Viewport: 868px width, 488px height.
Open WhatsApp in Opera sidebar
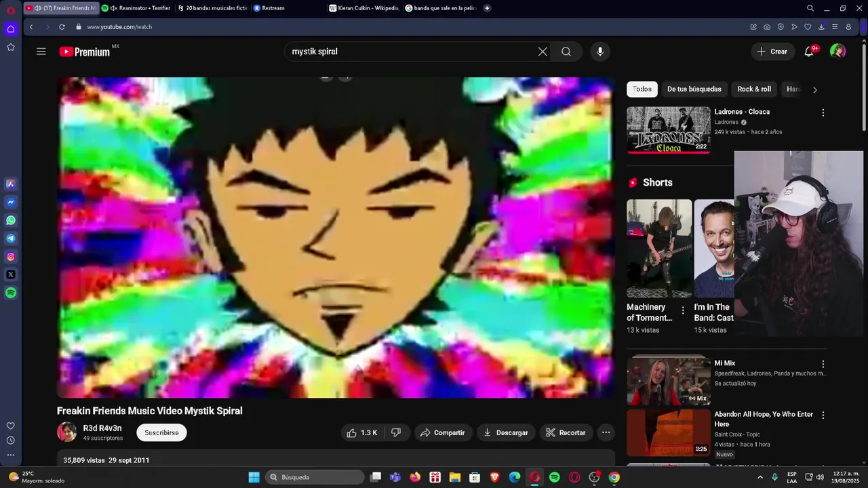point(11,220)
